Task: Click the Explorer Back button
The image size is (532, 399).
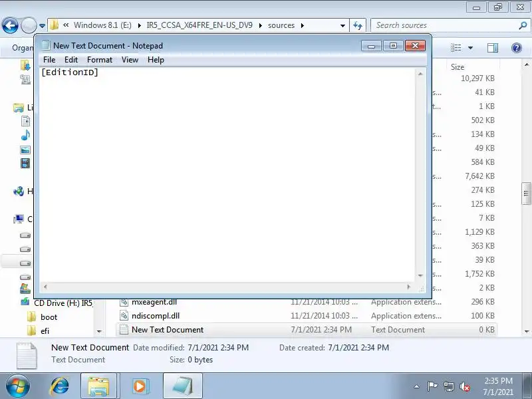Action: pos(10,25)
